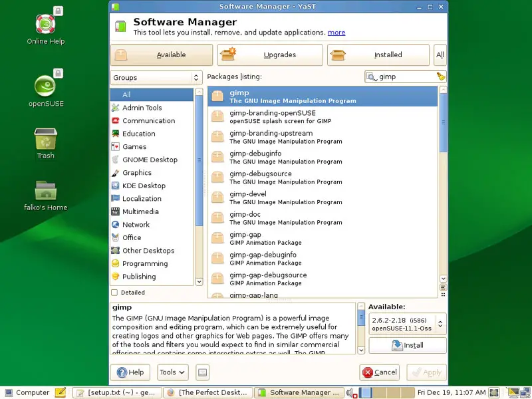532x399 pixels.
Task: Clear the gimp search with broom icon
Action: click(x=441, y=76)
